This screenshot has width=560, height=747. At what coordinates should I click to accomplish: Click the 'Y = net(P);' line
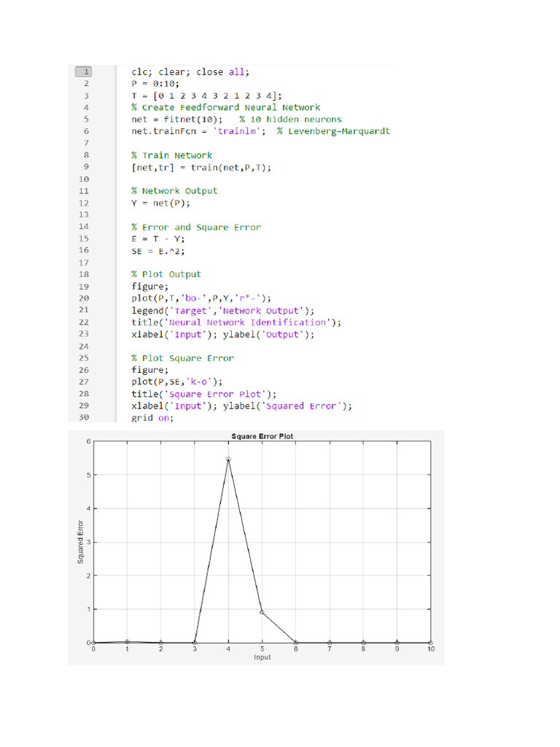[x=160, y=204]
